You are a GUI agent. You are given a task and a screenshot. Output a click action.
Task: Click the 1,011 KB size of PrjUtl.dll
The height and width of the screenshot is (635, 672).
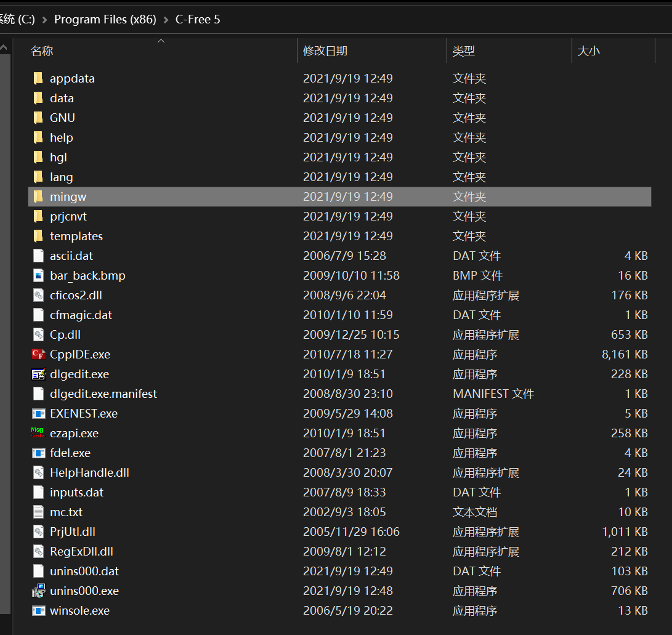click(625, 532)
